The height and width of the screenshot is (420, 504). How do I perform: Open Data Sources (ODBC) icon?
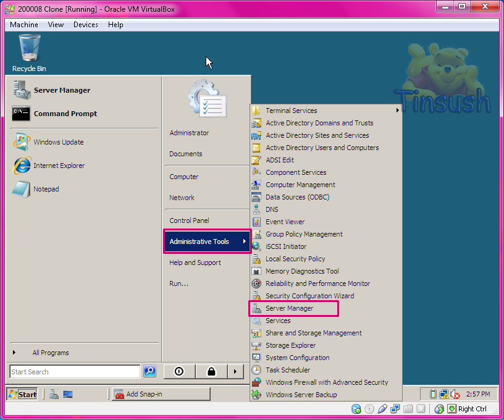256,197
